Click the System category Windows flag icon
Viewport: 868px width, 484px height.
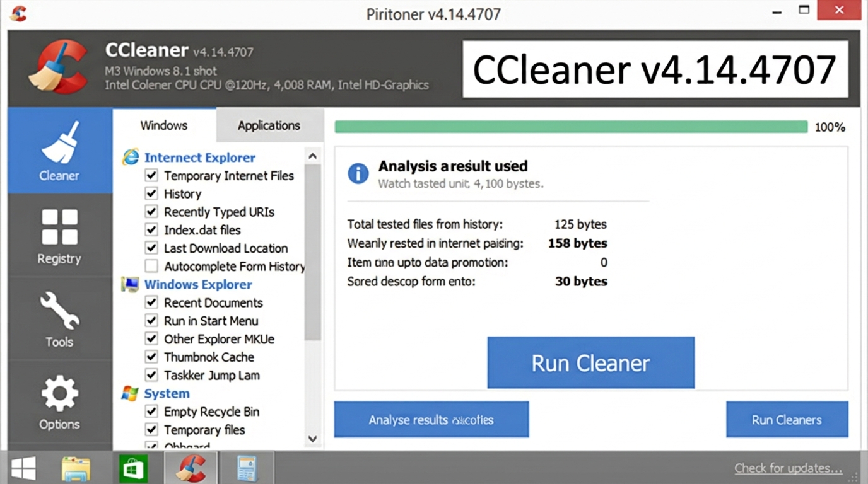pyautogui.click(x=130, y=393)
